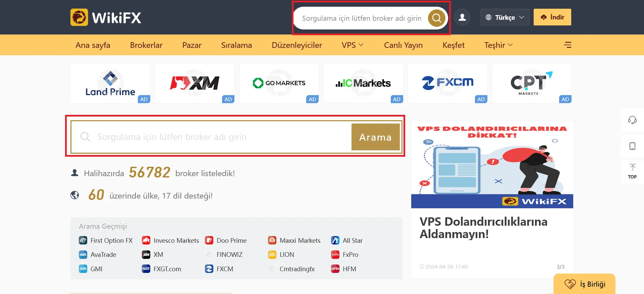Open the XM ad card
Screen dimensions: 644x294
(195, 83)
